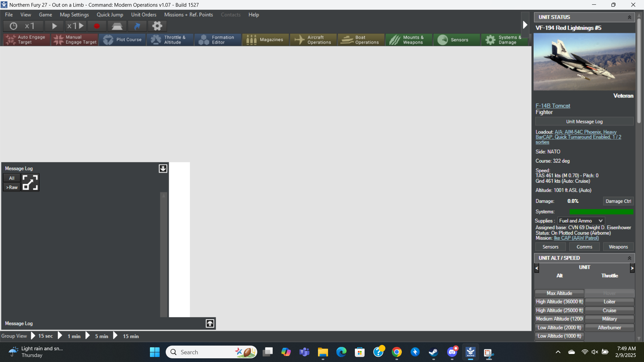The image size is (644, 362).
Task: Click the bottom Message Log up-arrow icon
Action: [210, 323]
